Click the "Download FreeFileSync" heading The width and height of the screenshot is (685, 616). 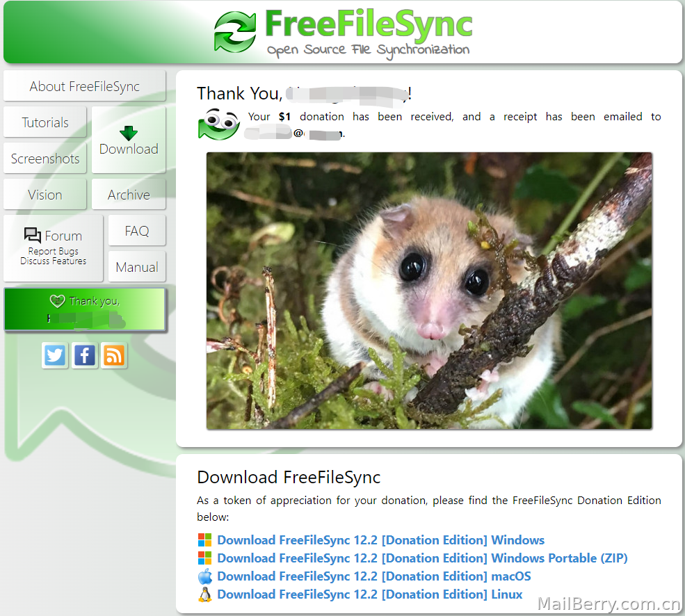(x=289, y=477)
